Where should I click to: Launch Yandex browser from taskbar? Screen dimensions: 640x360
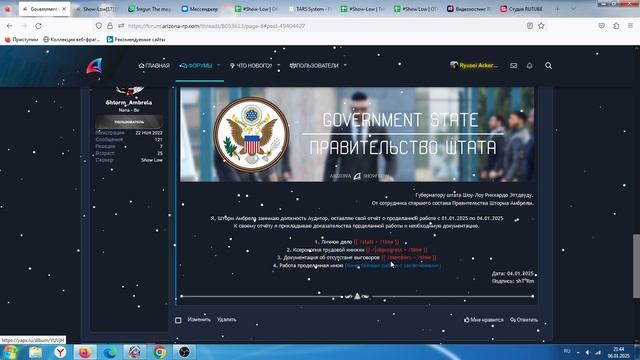click(x=60, y=352)
